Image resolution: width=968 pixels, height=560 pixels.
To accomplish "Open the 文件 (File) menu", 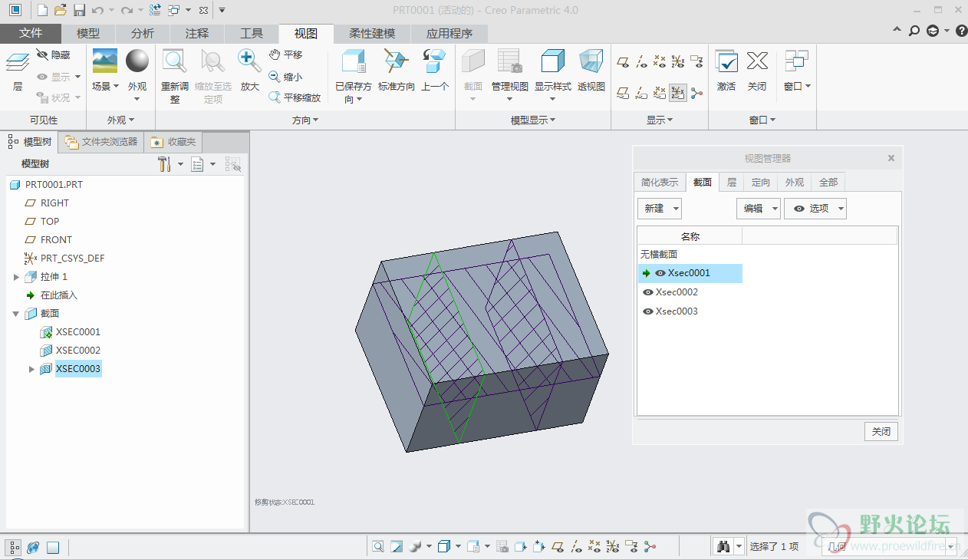I will (31, 34).
